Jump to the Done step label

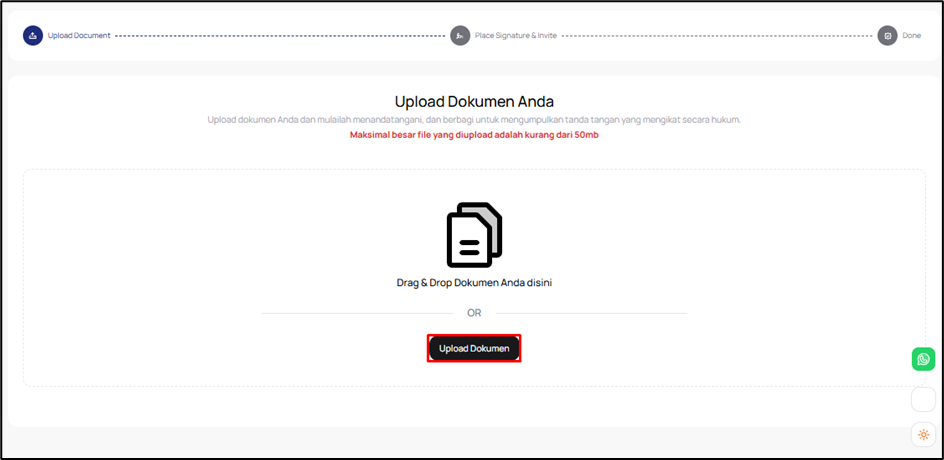point(911,36)
